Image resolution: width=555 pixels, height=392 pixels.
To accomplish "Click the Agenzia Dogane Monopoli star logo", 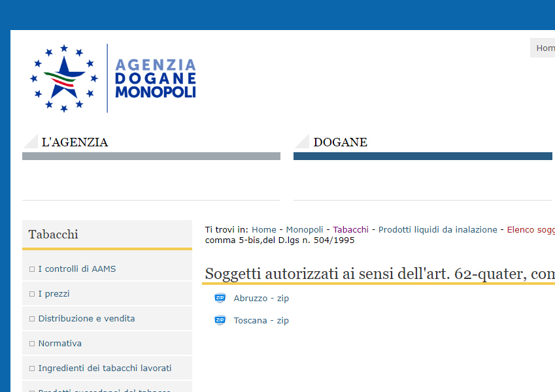I will pos(63,78).
